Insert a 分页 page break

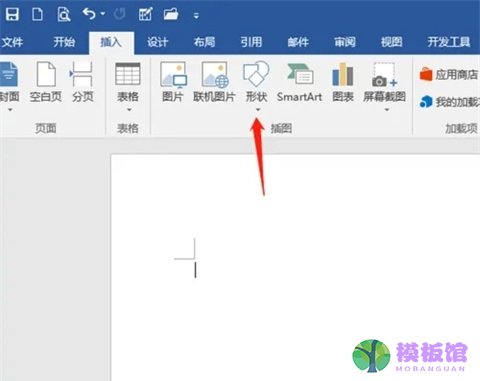point(82,82)
